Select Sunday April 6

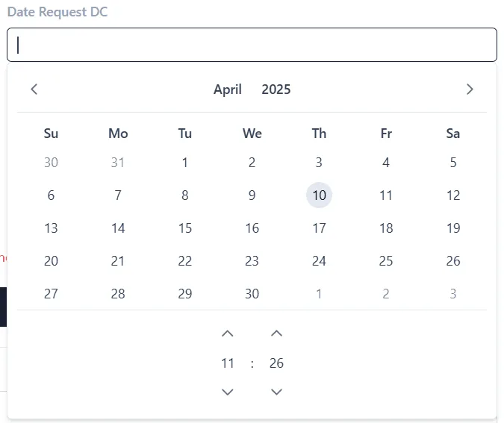(x=51, y=195)
